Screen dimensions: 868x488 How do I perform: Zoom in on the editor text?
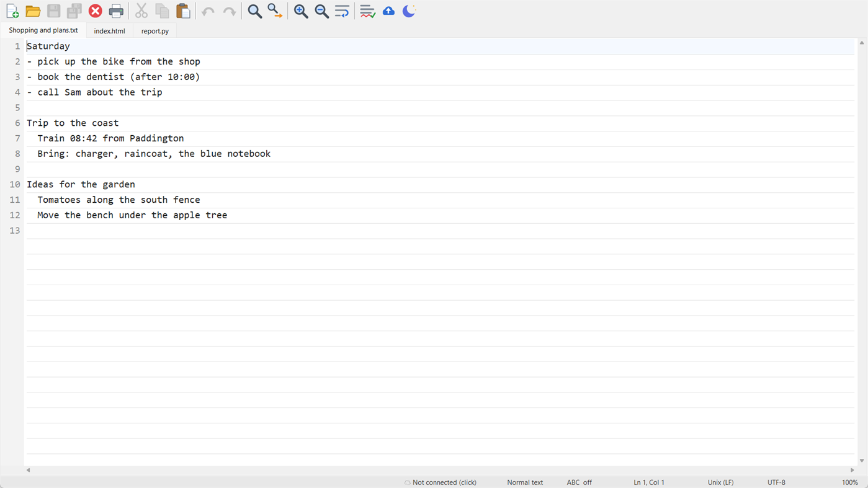point(301,11)
